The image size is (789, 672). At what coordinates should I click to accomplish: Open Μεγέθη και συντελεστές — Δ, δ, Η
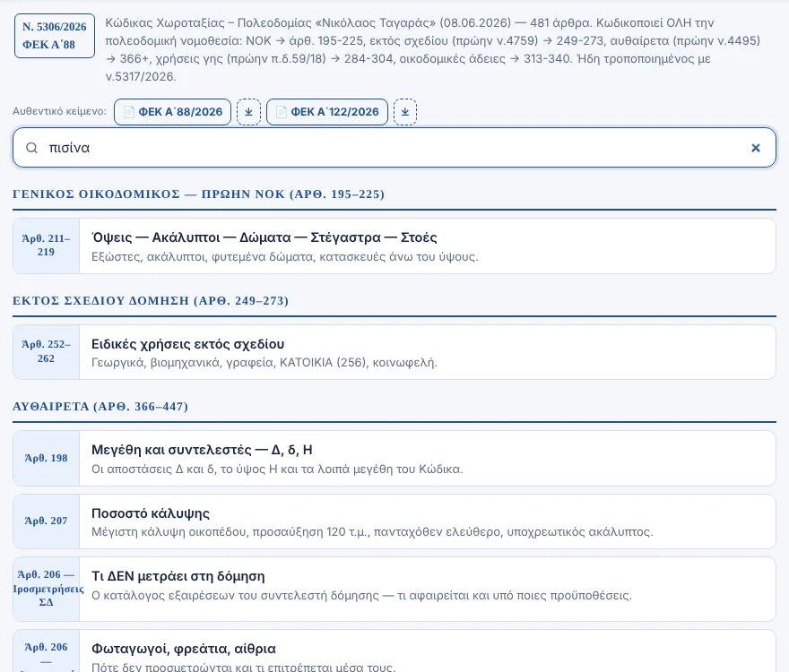point(394,458)
